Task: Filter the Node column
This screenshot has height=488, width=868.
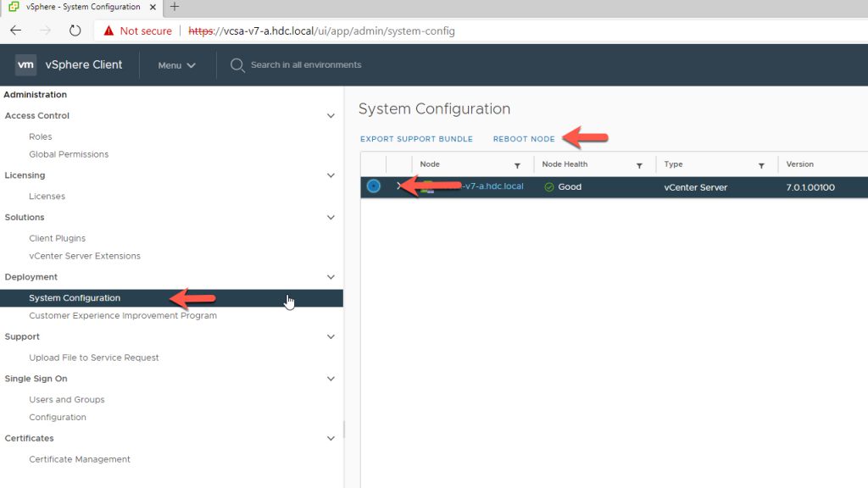Action: click(517, 165)
